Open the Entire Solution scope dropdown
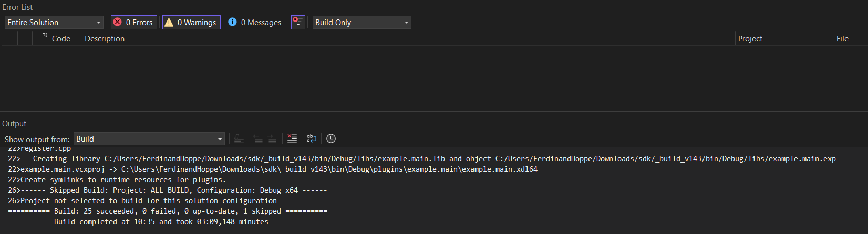 [x=54, y=22]
